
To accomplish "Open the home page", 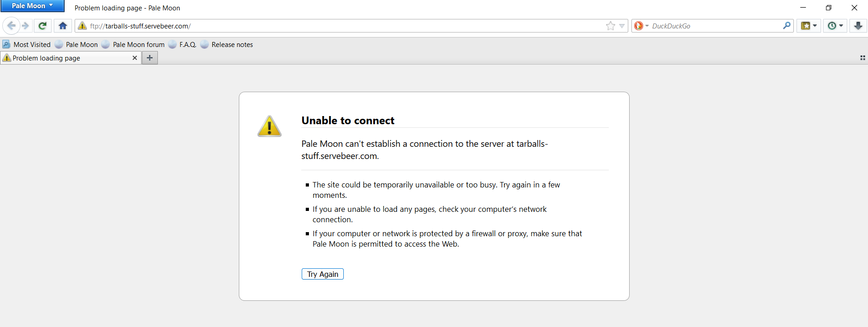I will tap(63, 26).
